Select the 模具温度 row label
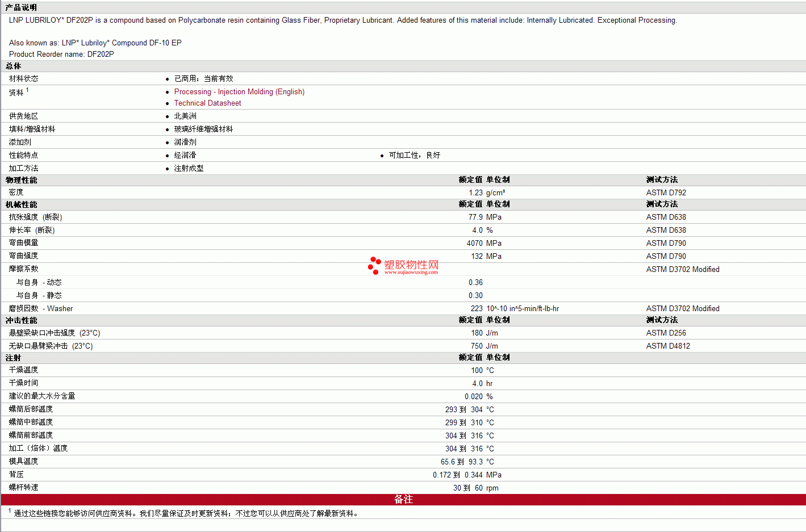806x532 pixels. click(x=23, y=462)
